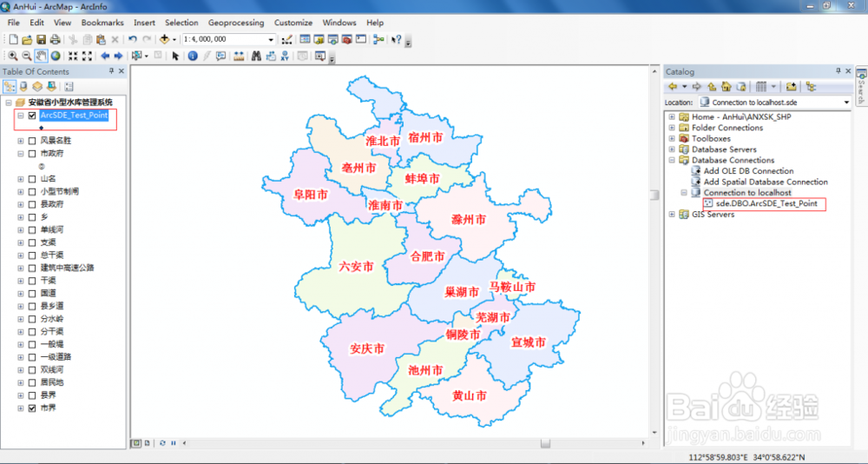Screen dimensions: 868x464
Task: Open the File menu
Action: tap(14, 23)
